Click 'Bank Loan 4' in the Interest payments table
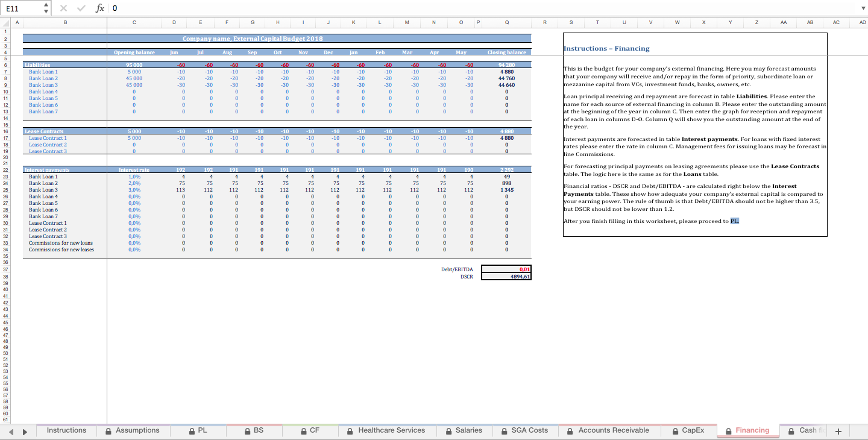Screen dimensions: 868x440 click(x=43, y=196)
